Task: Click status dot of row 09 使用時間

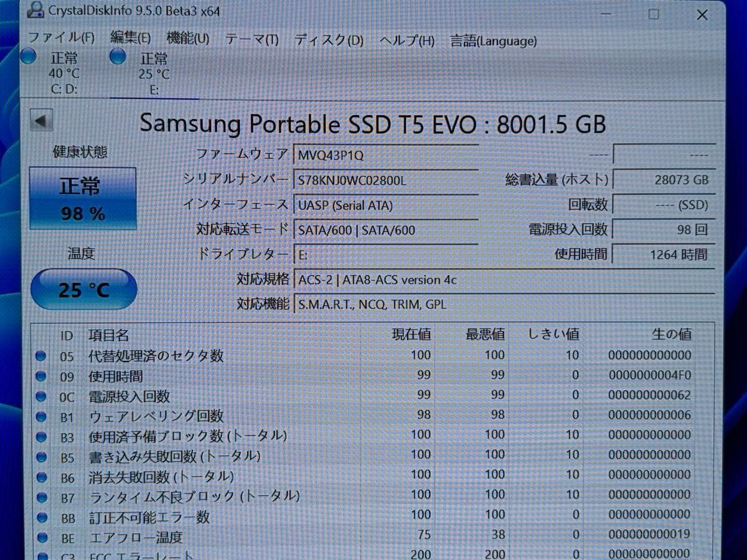Action: [x=41, y=376]
